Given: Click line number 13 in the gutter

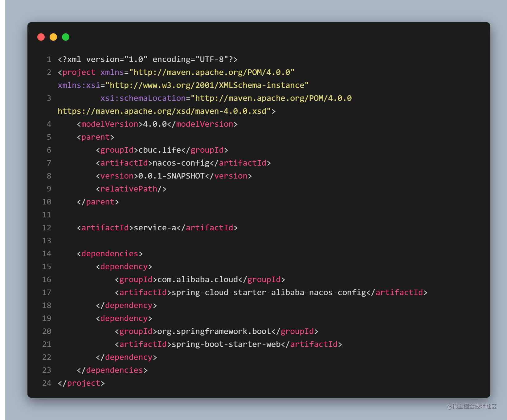Looking at the screenshot, I should (x=47, y=241).
